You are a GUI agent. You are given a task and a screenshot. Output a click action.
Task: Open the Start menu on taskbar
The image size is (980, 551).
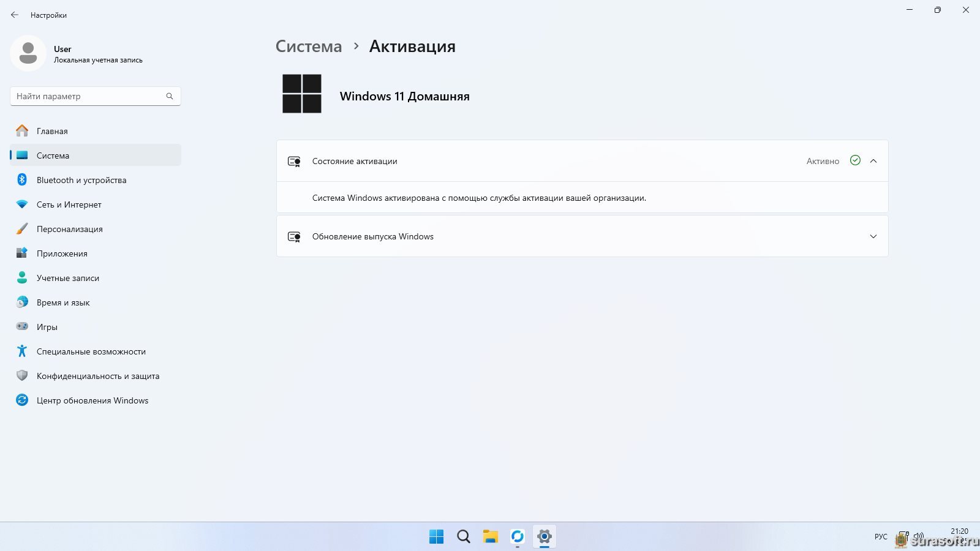[436, 537]
